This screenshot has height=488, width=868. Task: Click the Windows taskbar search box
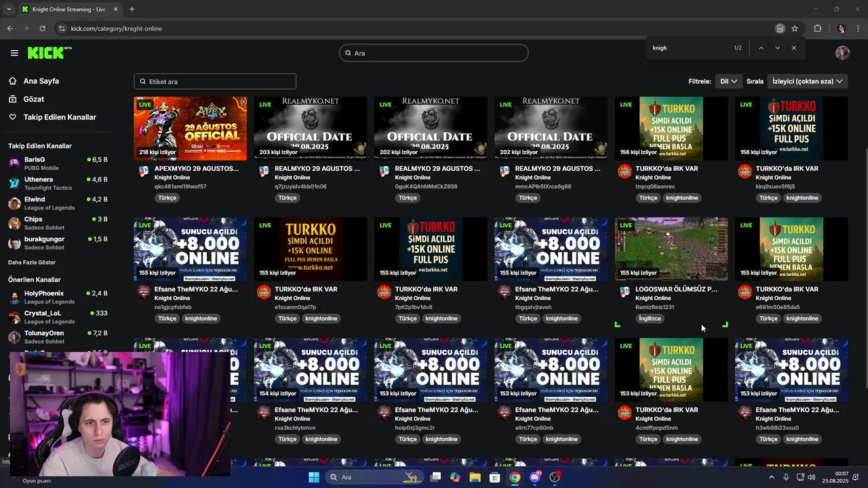374,477
